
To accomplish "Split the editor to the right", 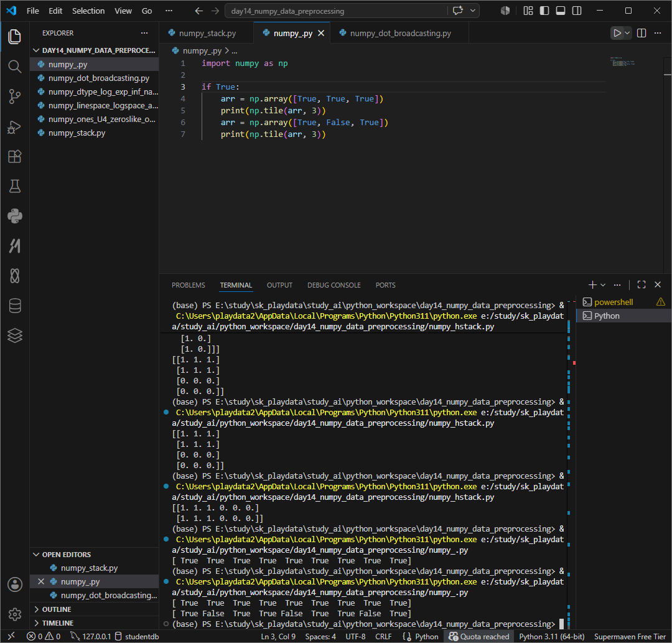I will (x=641, y=33).
